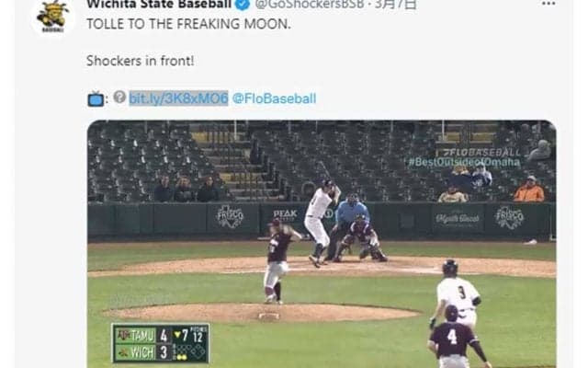Open the @GoShockersBSB handle
588x368 pixels.
point(310,4)
